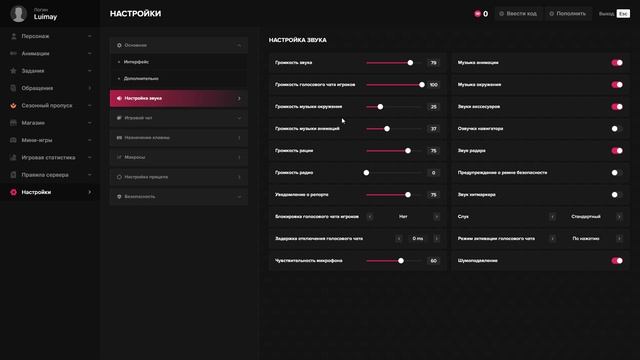Click the Выход Esc button
The height and width of the screenshot is (360, 640).
click(x=614, y=14)
